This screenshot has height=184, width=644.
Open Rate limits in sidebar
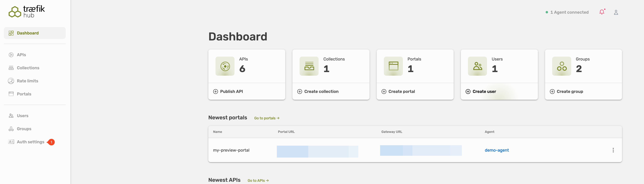click(x=27, y=81)
